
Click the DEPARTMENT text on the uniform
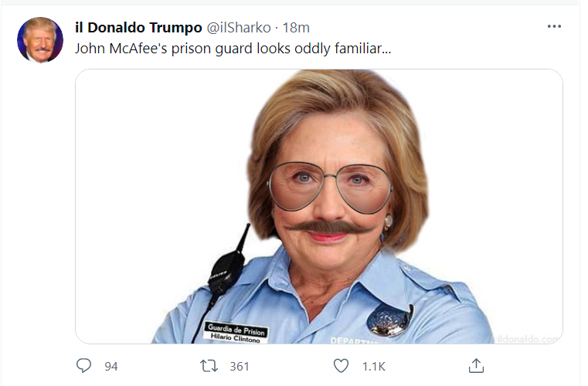(x=352, y=340)
